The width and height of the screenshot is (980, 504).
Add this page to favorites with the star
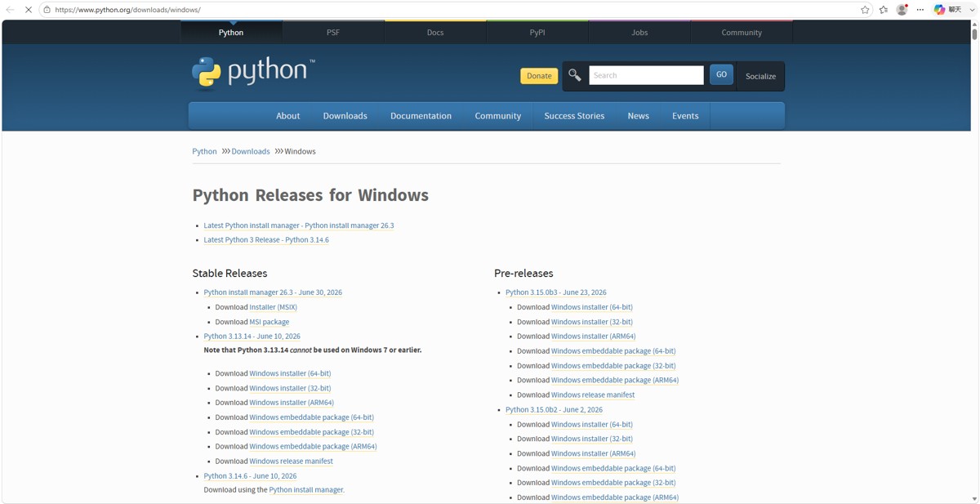coord(865,10)
